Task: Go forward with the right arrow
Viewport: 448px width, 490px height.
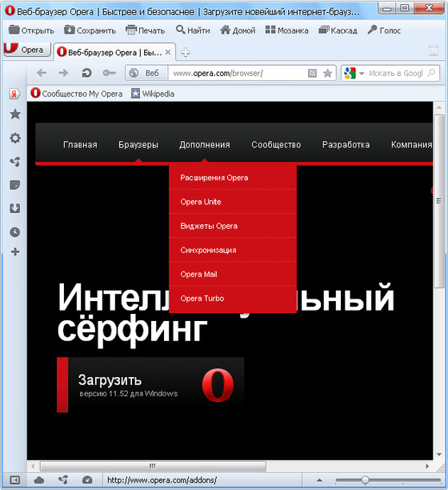Action: (63, 73)
